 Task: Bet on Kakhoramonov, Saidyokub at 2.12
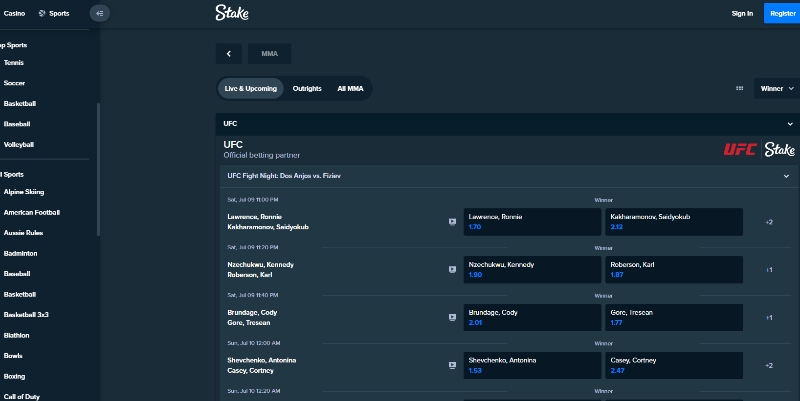coord(674,222)
